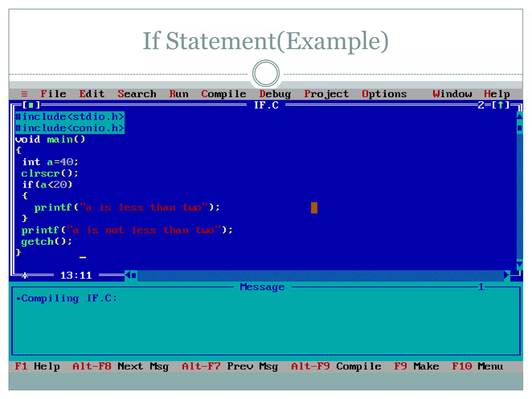Click F10 Menu in status bar
This screenshot has width=532, height=399.
(477, 366)
